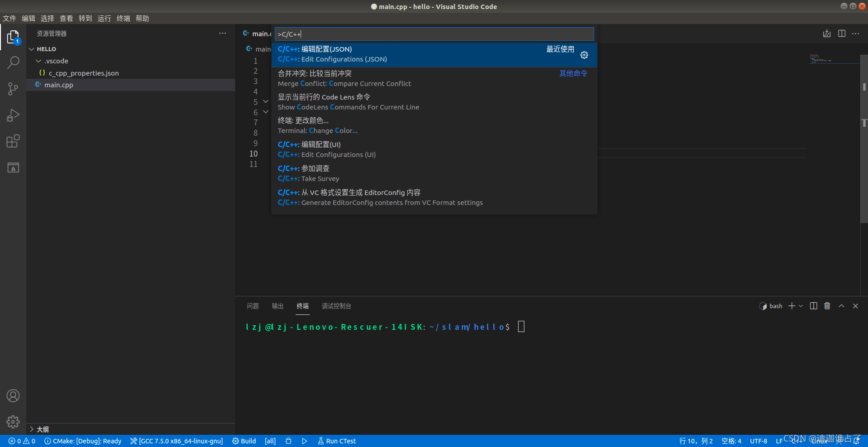Open the CMake view in activity bar

(x=13, y=168)
